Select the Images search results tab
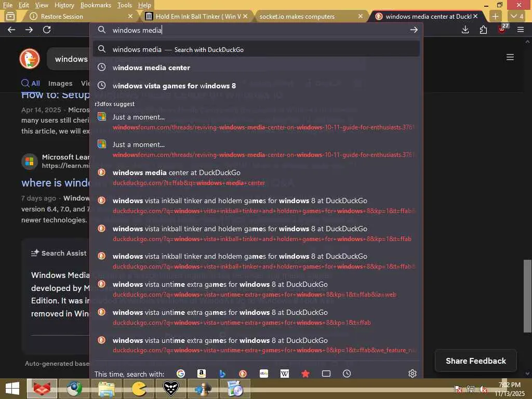Screen dimensions: 532x399 (x=60, y=84)
